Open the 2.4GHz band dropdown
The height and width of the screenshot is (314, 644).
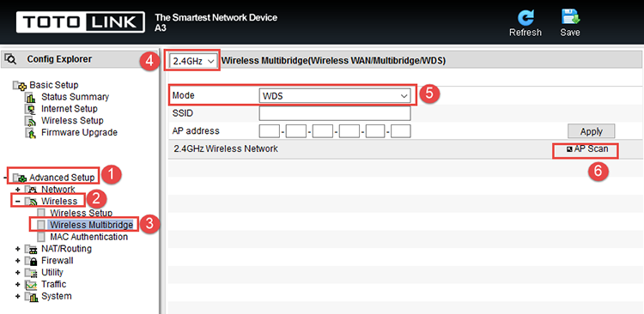(x=192, y=61)
